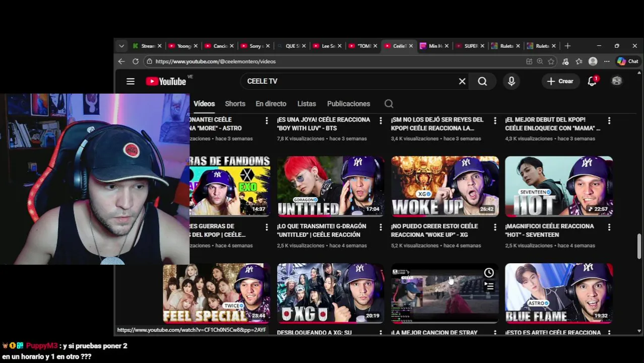Open the browser three-dot settings menu
This screenshot has height=363, width=644.
[607, 62]
